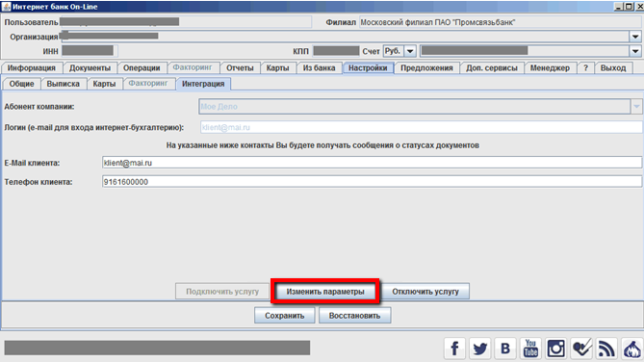Switch to the Информация tab
Screen dimensions: 644x362
(31, 68)
